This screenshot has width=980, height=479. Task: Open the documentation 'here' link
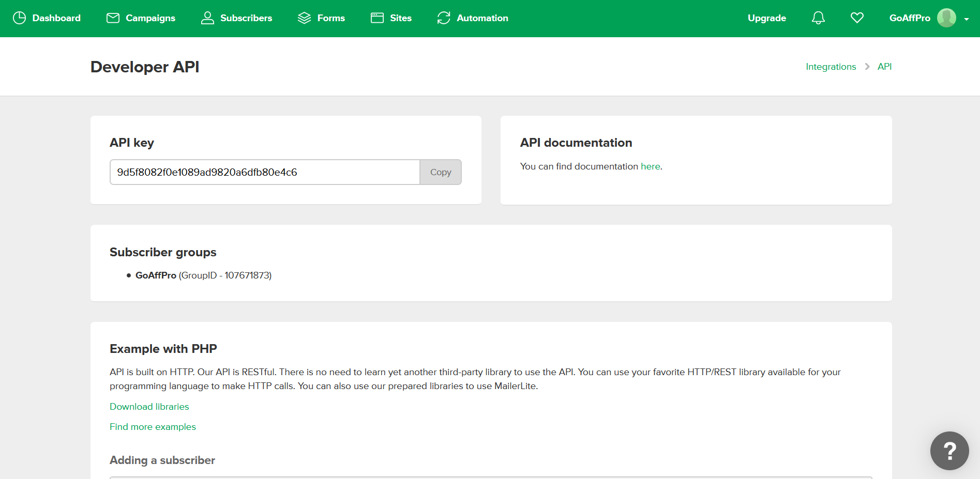pos(650,166)
